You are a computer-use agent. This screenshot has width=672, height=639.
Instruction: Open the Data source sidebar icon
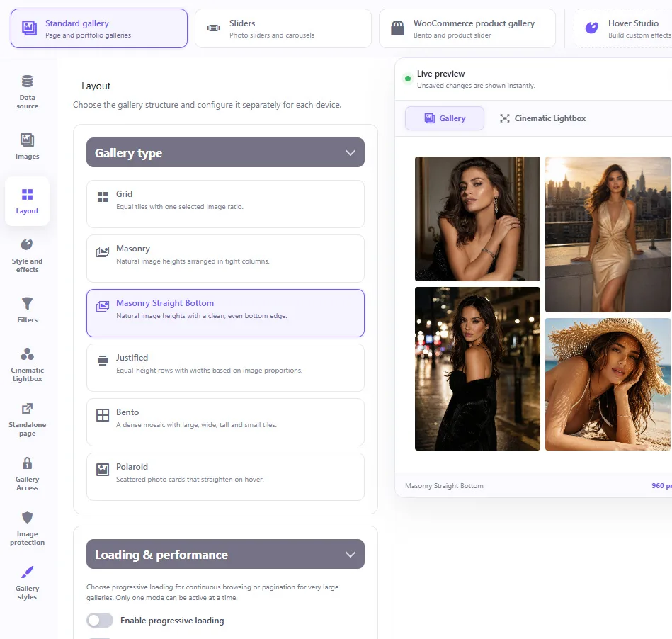[27, 81]
